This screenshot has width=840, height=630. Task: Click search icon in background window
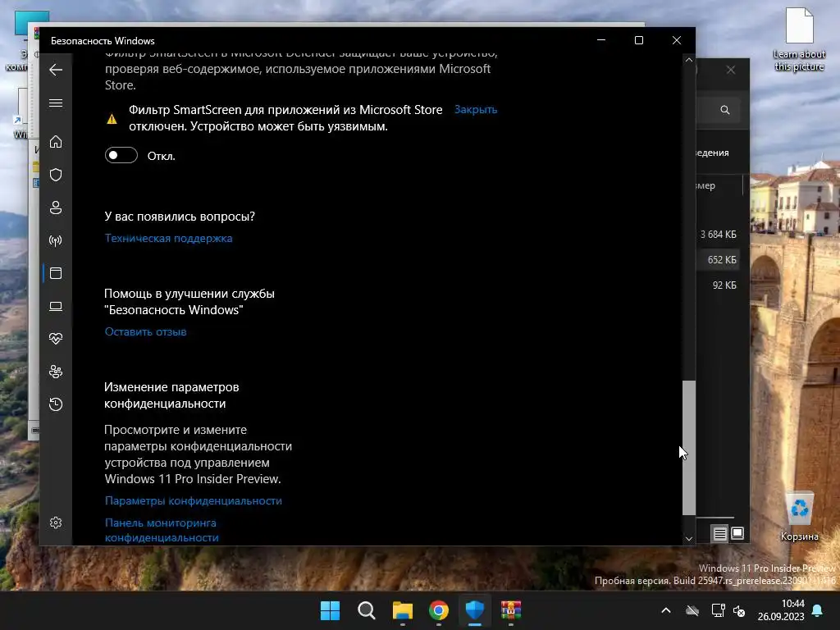725,110
